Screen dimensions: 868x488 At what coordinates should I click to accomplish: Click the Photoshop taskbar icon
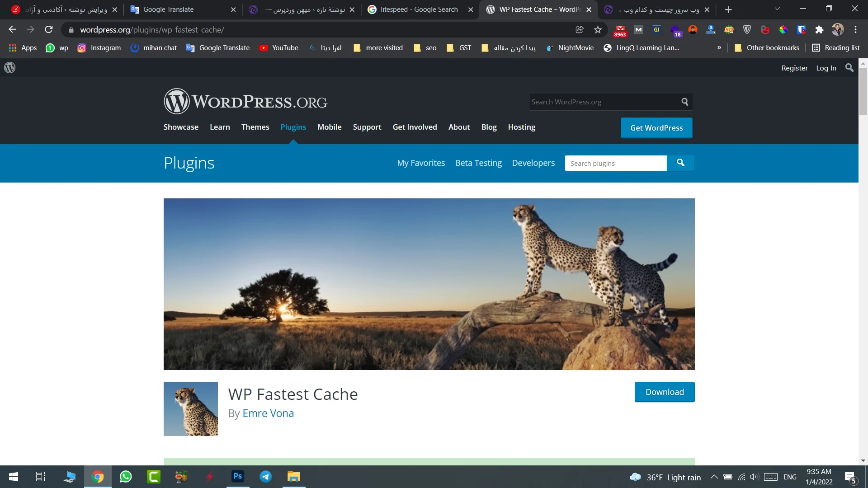click(238, 477)
